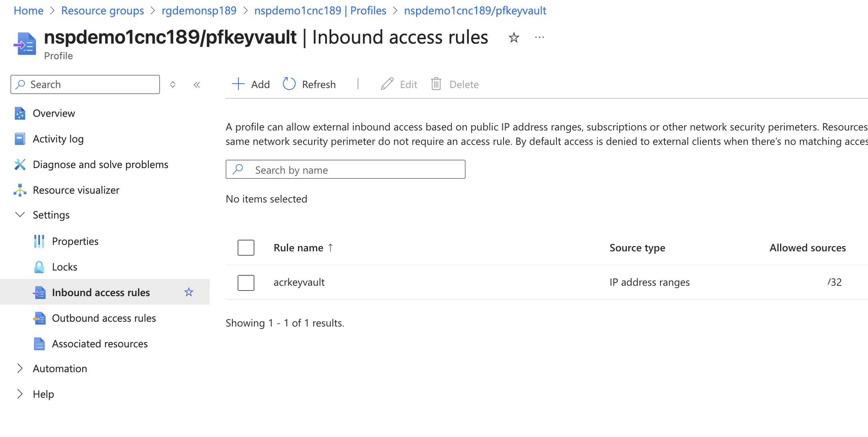Click the Inbound access rules icon

39,293
